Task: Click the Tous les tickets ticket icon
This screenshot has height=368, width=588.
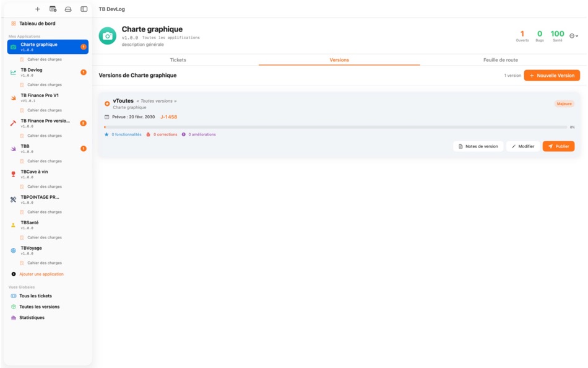Action: 12,296
